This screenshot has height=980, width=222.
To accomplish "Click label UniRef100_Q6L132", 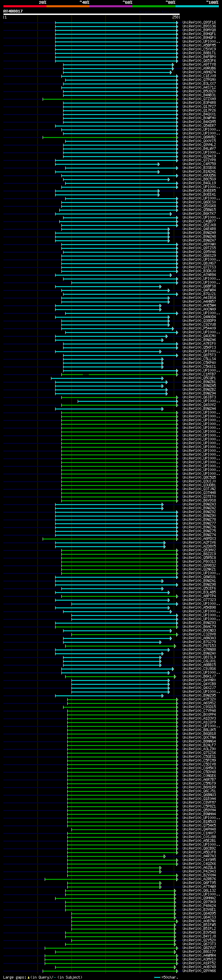I will coord(199,891).
